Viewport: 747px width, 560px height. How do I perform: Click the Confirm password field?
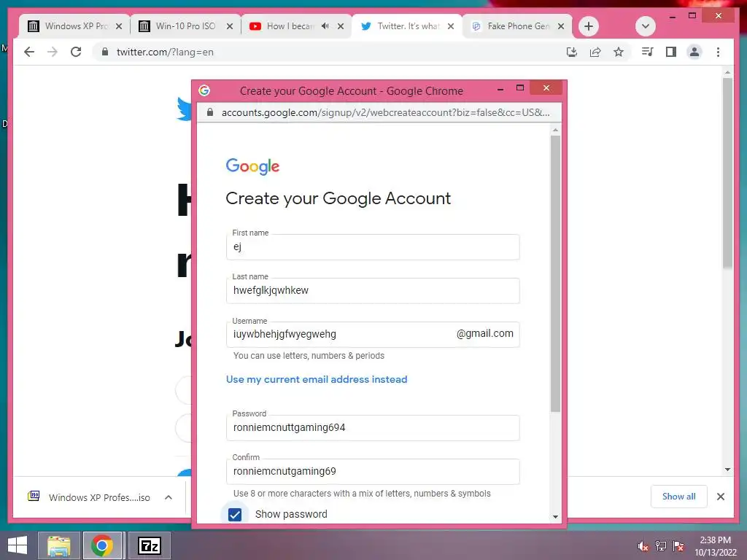click(x=373, y=472)
